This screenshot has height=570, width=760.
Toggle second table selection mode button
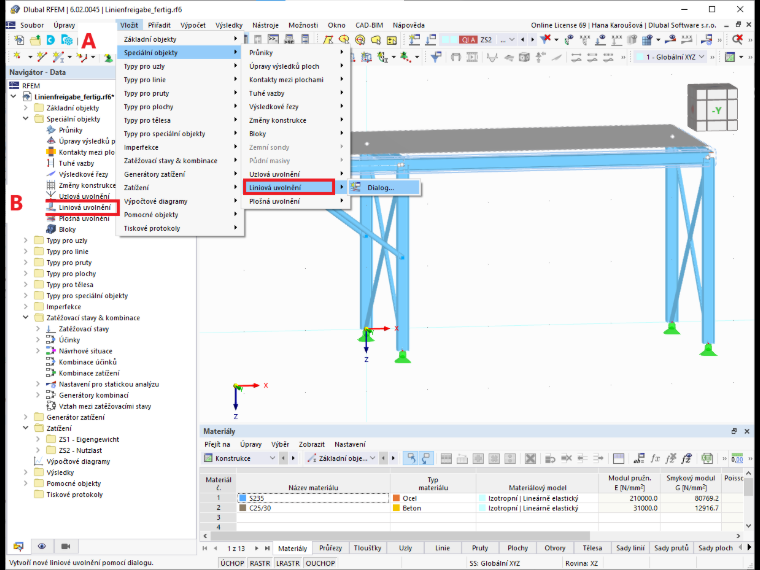click(x=426, y=458)
